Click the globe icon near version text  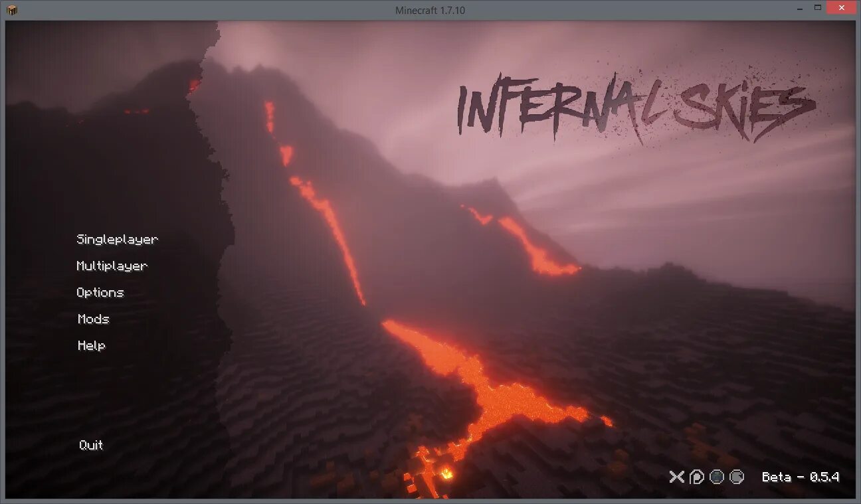point(717,477)
